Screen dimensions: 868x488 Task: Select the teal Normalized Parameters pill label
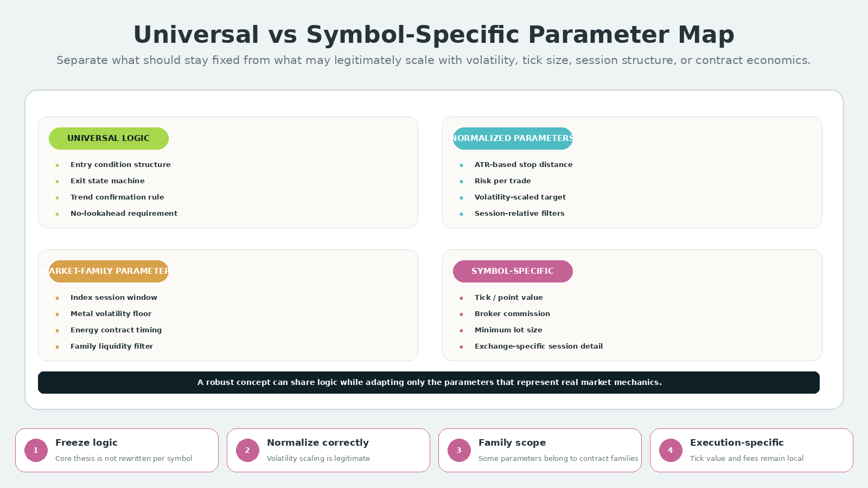coord(513,138)
